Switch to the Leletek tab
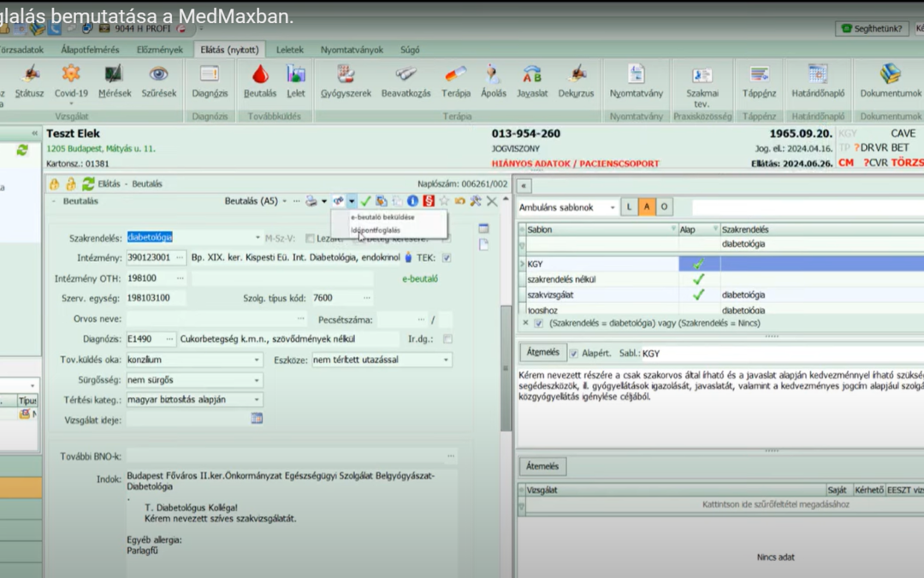 290,50
